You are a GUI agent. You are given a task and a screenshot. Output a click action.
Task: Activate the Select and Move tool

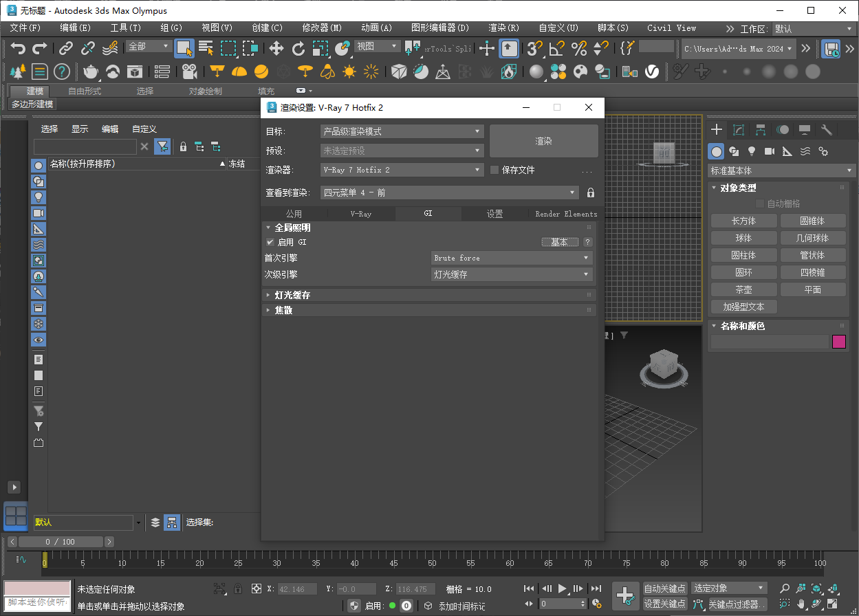276,48
